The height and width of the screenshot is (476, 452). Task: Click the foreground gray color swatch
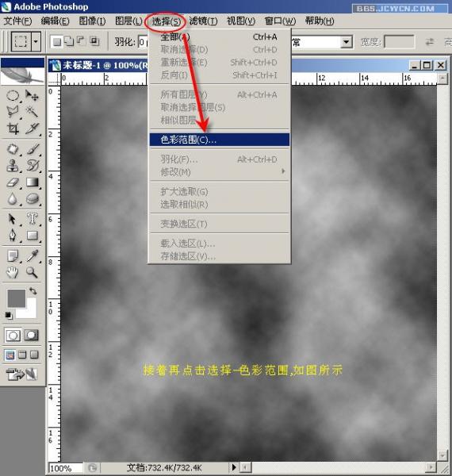16,298
